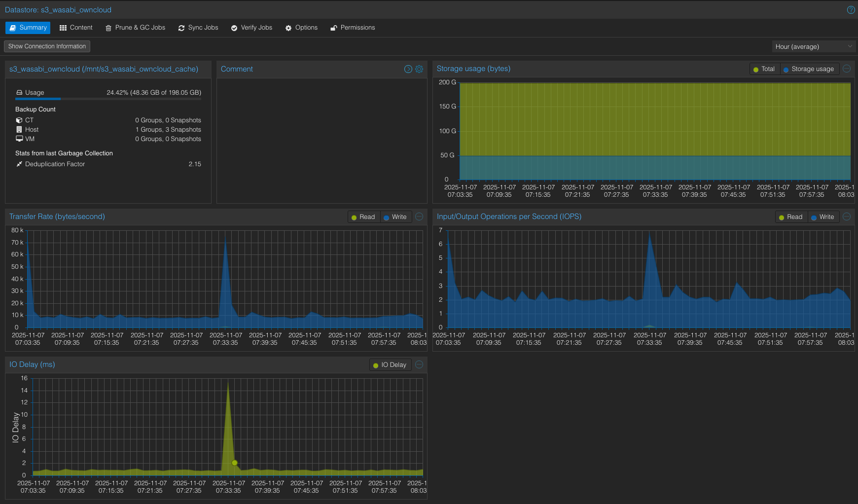The width and height of the screenshot is (858, 504).
Task: Toggle the Total series in Storage usage chart
Action: [764, 69]
